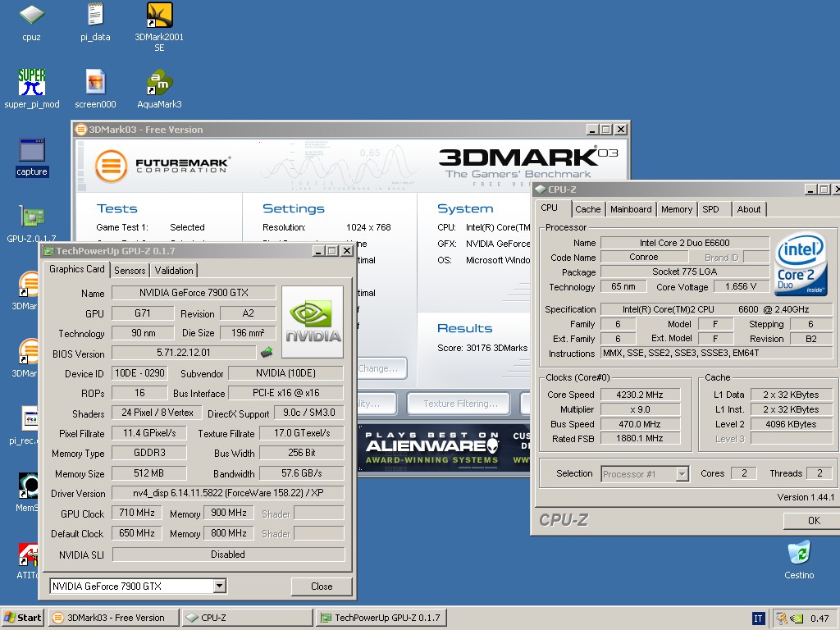The image size is (840, 630).
Task: Minimize the GPU-Z window
Action: [319, 251]
